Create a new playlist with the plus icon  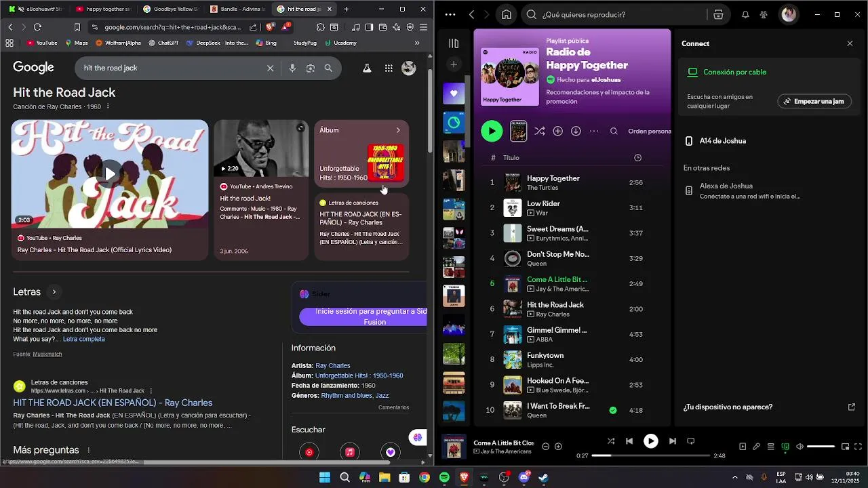[x=454, y=64]
